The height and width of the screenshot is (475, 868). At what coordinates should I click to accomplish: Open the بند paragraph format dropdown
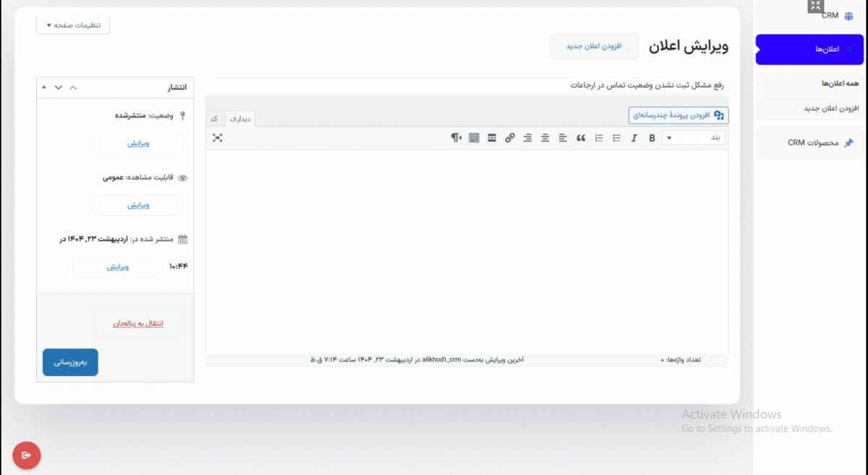pos(694,138)
